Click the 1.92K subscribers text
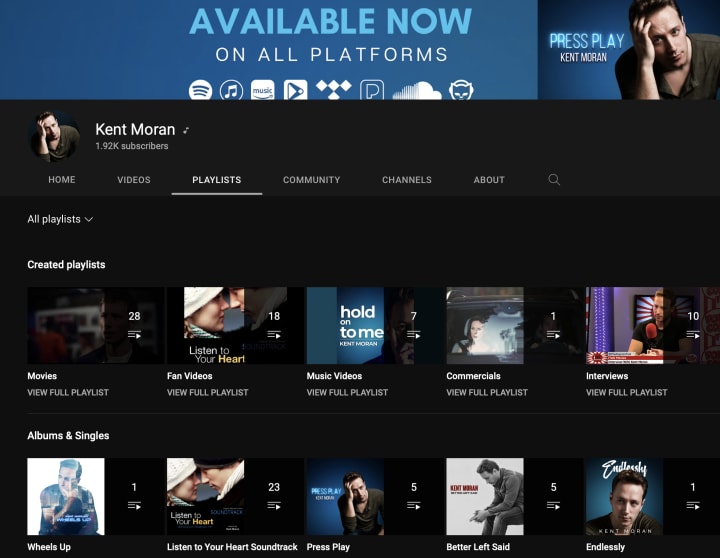 (x=132, y=146)
